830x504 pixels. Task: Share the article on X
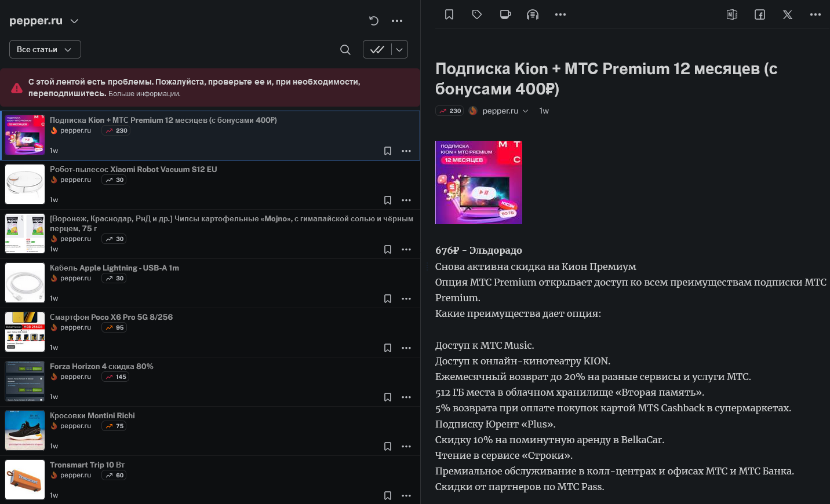(x=788, y=14)
